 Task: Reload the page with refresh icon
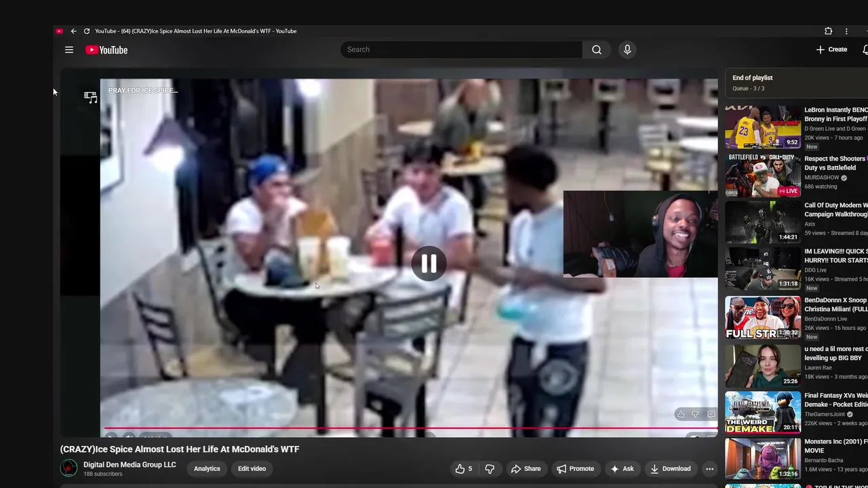[86, 31]
